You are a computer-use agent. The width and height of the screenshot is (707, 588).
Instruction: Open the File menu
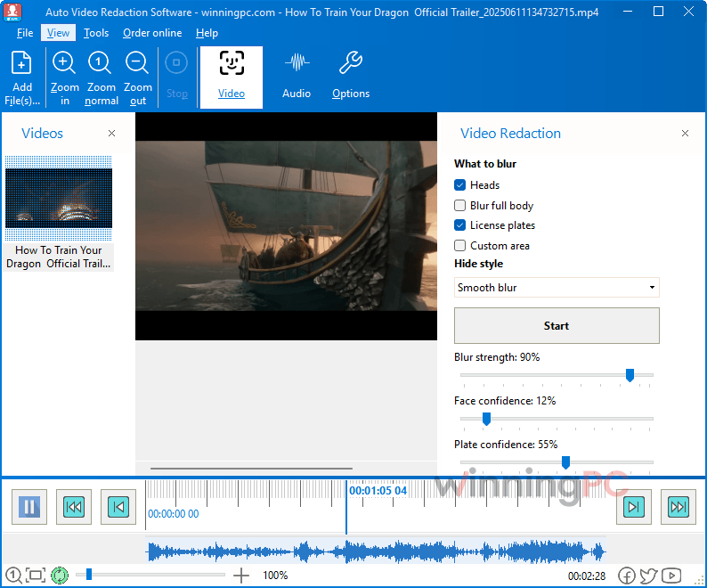pos(25,33)
